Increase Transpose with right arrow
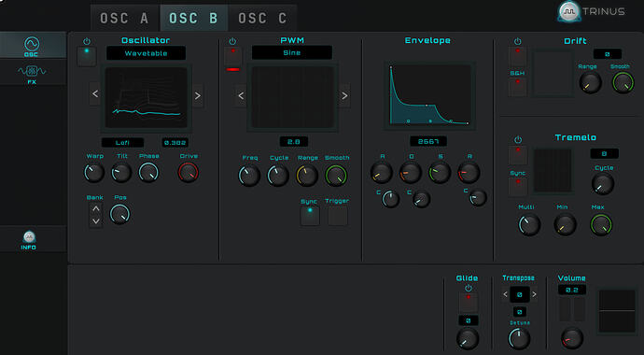This screenshot has width=644, height=355. coord(535,294)
